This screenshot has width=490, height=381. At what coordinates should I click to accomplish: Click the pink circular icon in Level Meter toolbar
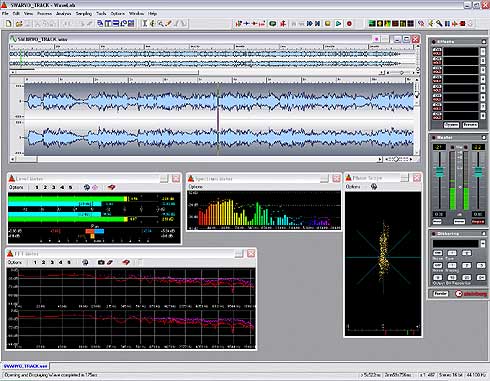click(95, 187)
